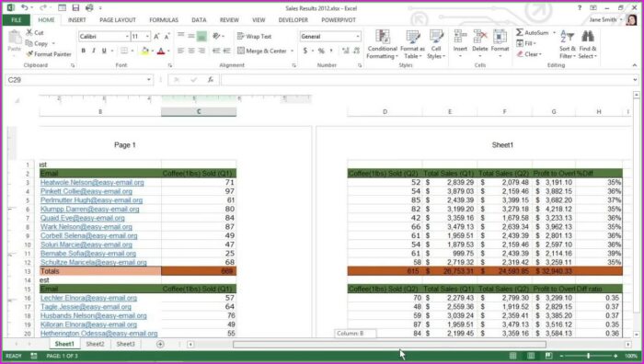Decrease font size with the smaller A icon
The width and height of the screenshot is (644, 364).
[167, 37]
